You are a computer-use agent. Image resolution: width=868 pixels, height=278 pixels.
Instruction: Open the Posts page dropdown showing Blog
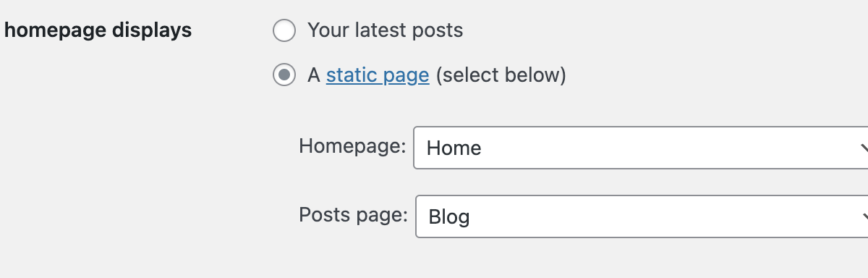click(x=642, y=216)
